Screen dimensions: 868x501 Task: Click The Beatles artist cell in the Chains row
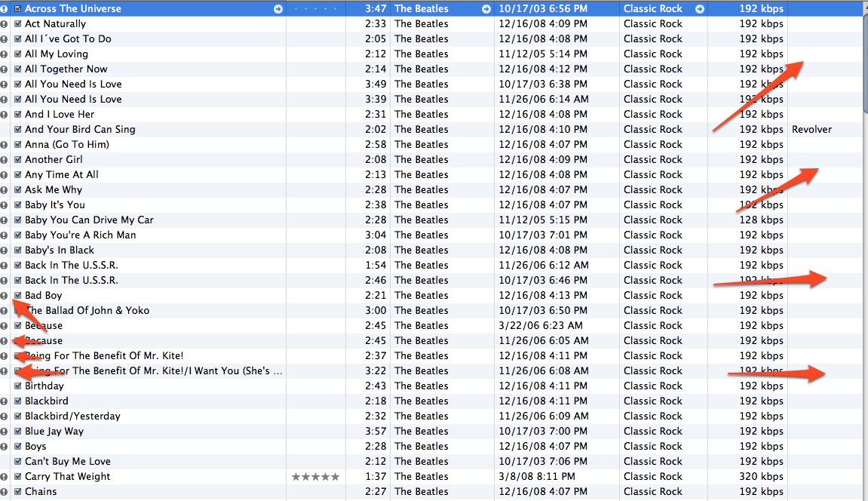click(x=422, y=492)
